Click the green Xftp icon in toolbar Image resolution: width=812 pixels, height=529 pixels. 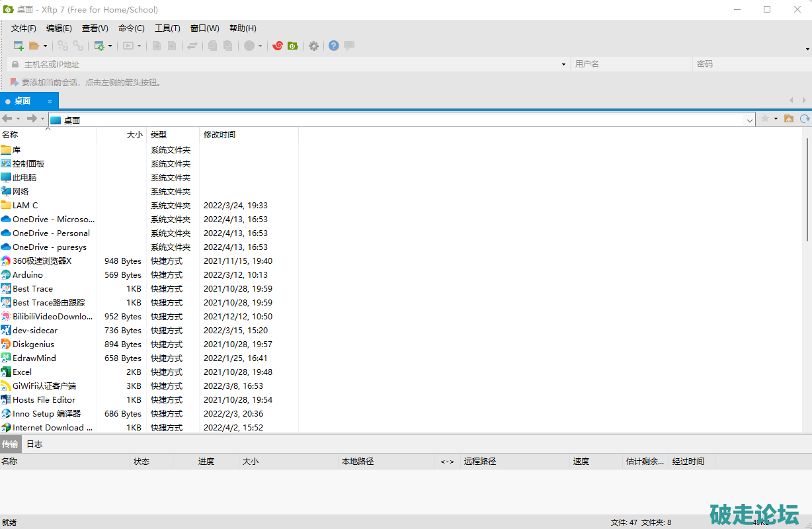[292, 46]
